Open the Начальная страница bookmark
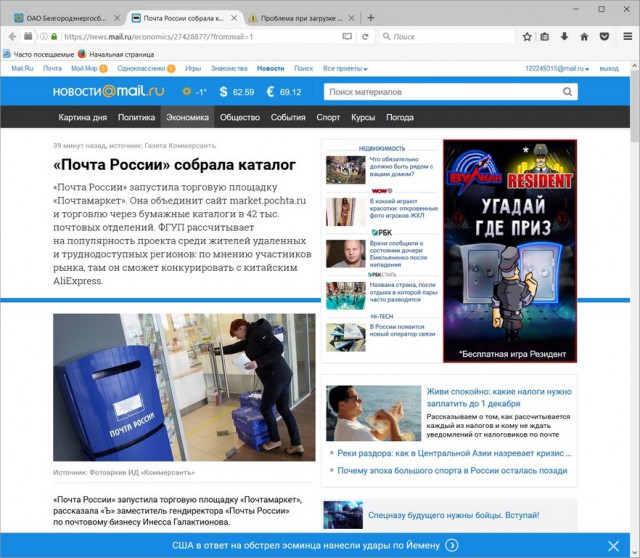640x558 pixels. 116,54
